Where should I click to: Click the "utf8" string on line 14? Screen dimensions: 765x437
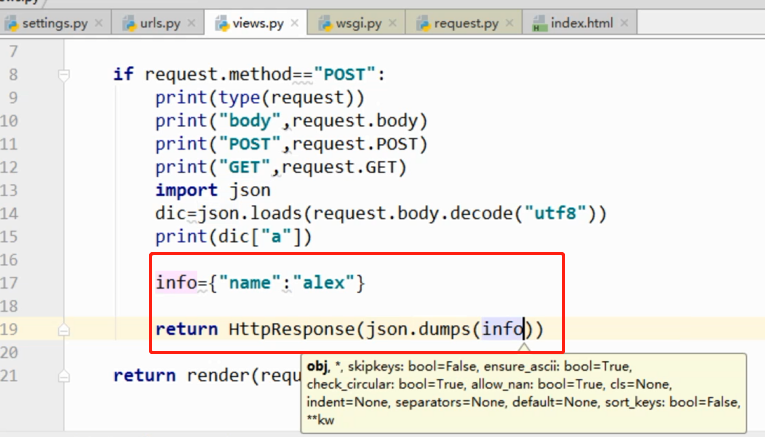tap(556, 214)
